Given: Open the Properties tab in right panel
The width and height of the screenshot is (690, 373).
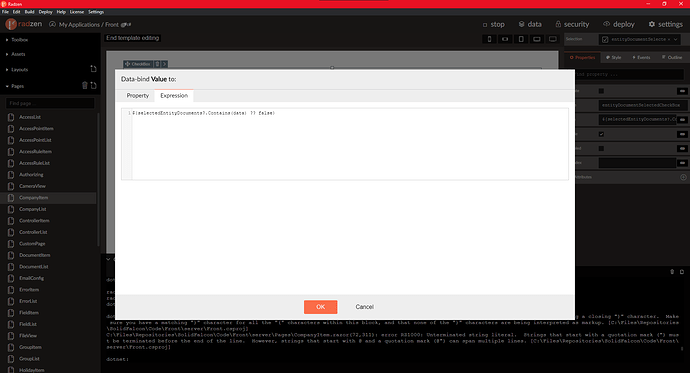Looking at the screenshot, I should (582, 58).
